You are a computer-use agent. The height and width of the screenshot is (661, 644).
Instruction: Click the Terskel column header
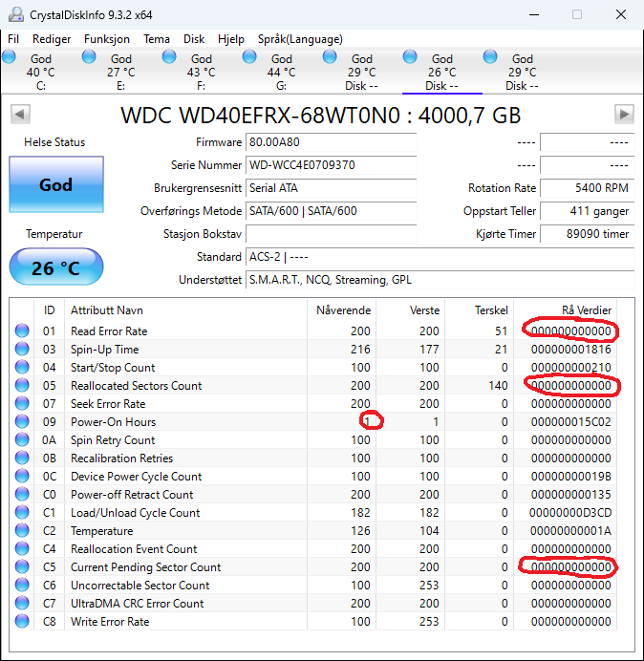(479, 310)
